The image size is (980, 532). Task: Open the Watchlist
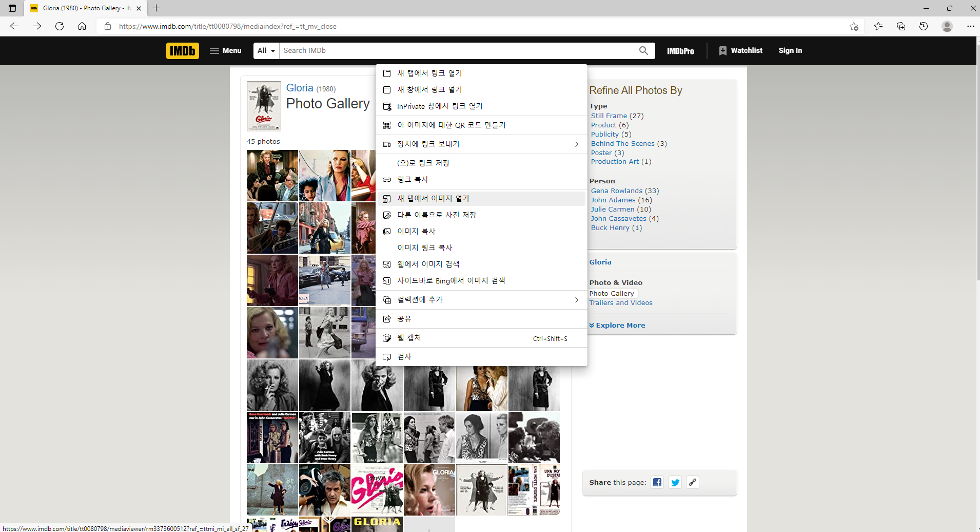[x=741, y=50]
